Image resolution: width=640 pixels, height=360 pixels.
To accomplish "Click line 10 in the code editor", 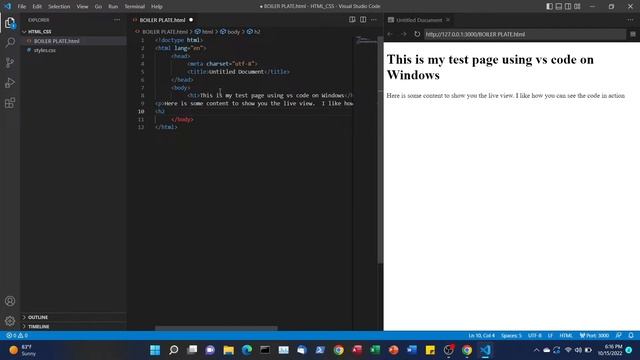I will [253, 111].
